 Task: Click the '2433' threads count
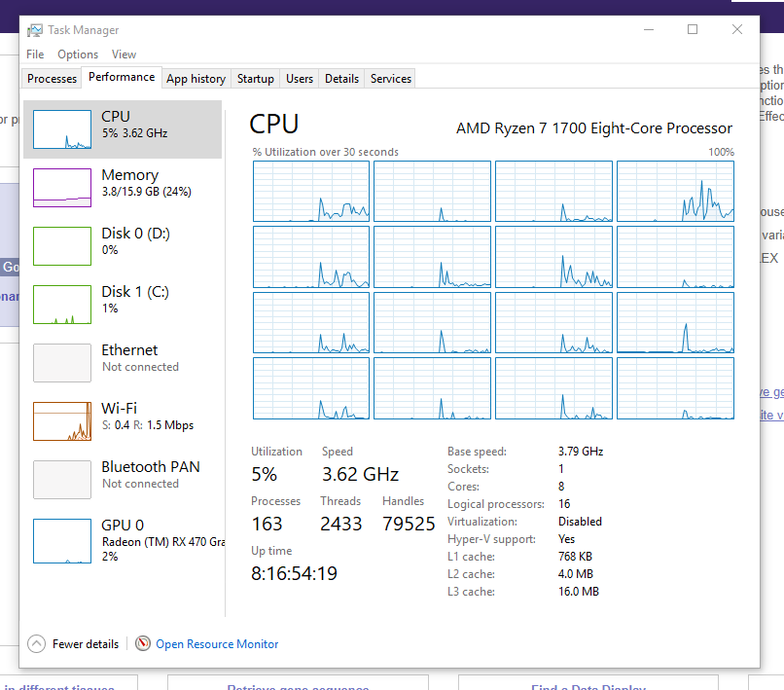coord(341,524)
